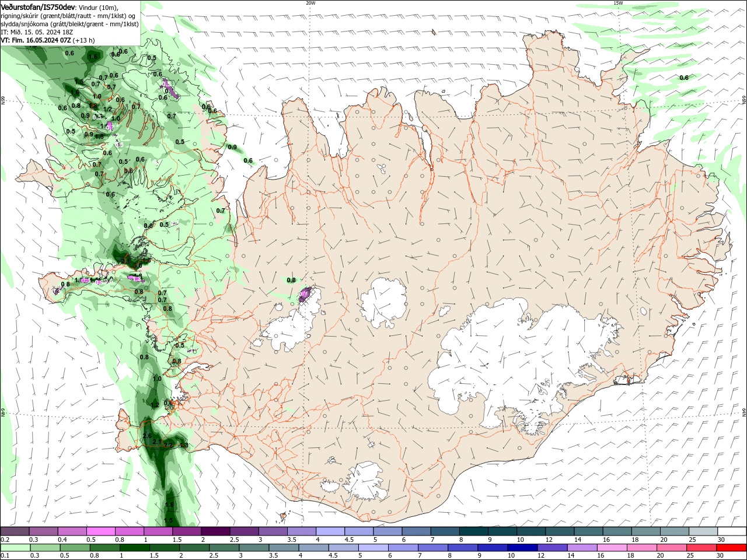Select the dark blue 10 mm rain legend swatch
The width and height of the screenshot is (747, 560).
[x=521, y=548]
